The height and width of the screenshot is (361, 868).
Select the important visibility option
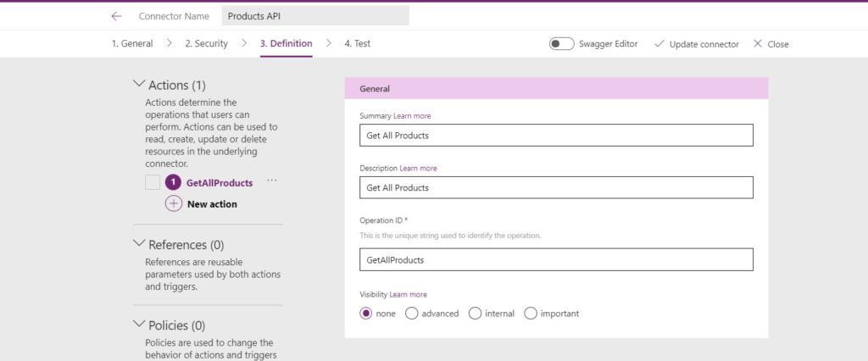(x=531, y=314)
